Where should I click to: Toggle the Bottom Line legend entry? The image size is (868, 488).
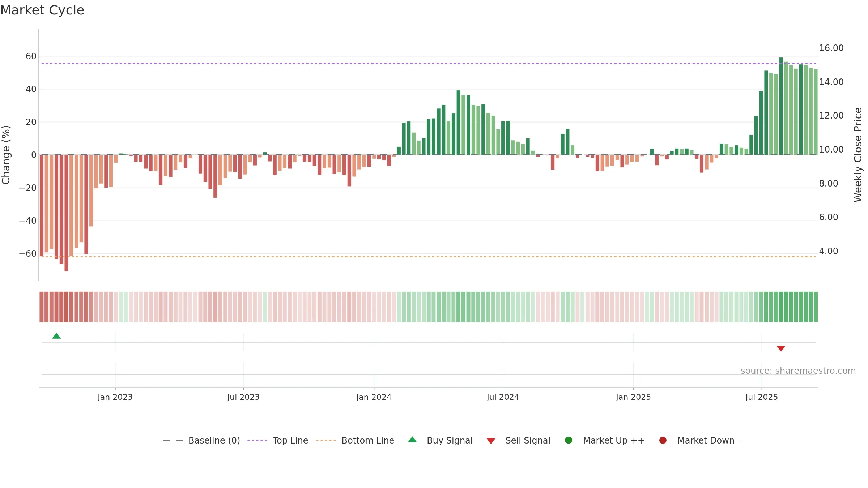tap(355, 440)
